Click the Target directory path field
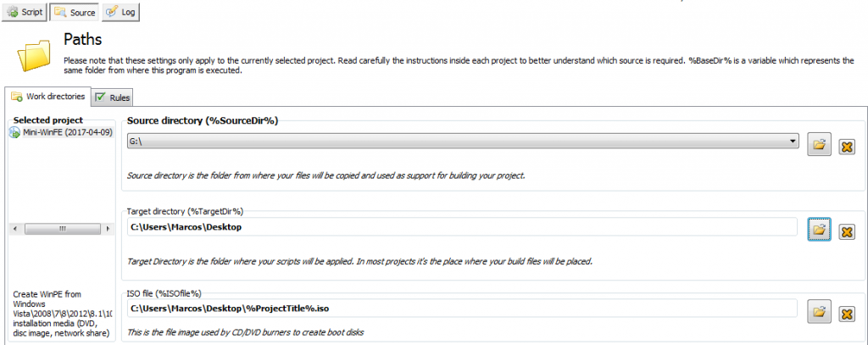The width and height of the screenshot is (868, 345). point(462,227)
